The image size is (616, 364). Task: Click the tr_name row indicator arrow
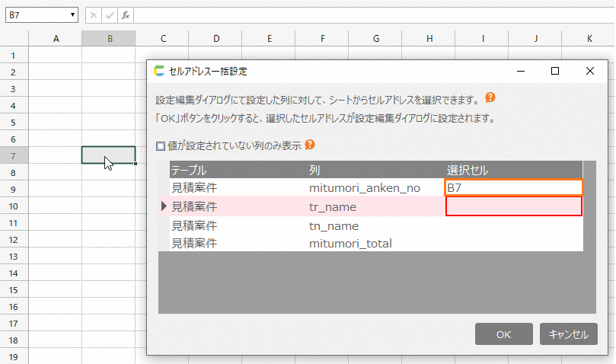pyautogui.click(x=164, y=206)
